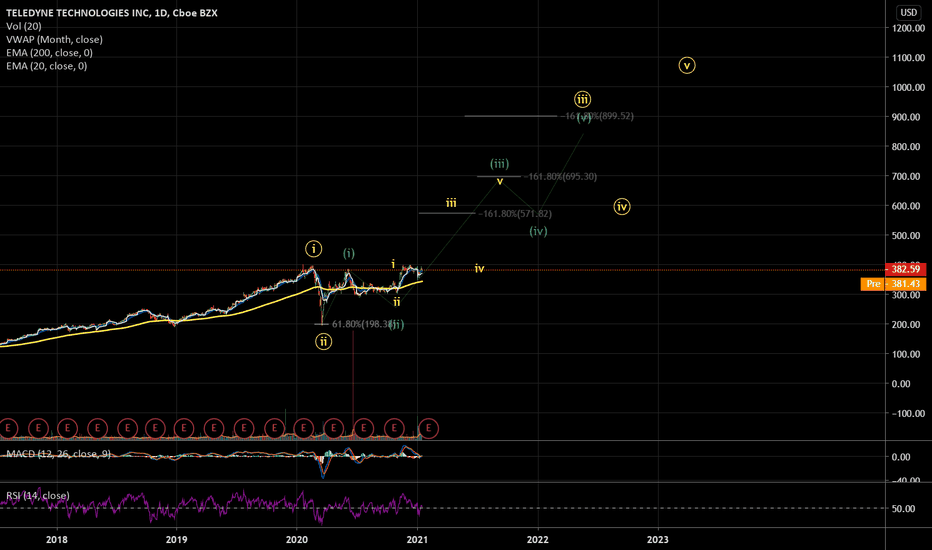Click the EMA (20, close, 0) indicator label
This screenshot has width=932, height=550.
46,66
